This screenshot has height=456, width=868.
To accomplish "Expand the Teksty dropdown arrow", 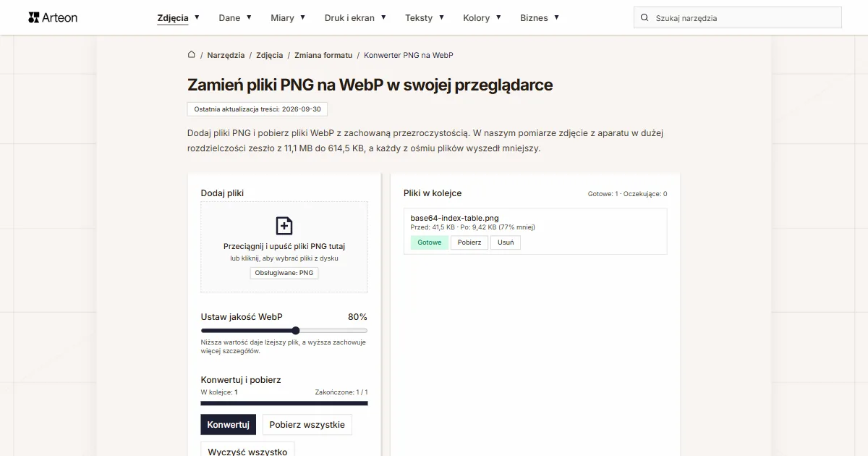I will coord(441,17).
